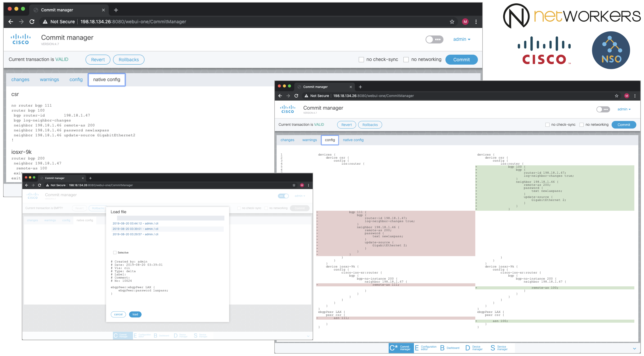Click the forward arrow in top-left browser window
The width and height of the screenshot is (644, 356).
pos(21,22)
